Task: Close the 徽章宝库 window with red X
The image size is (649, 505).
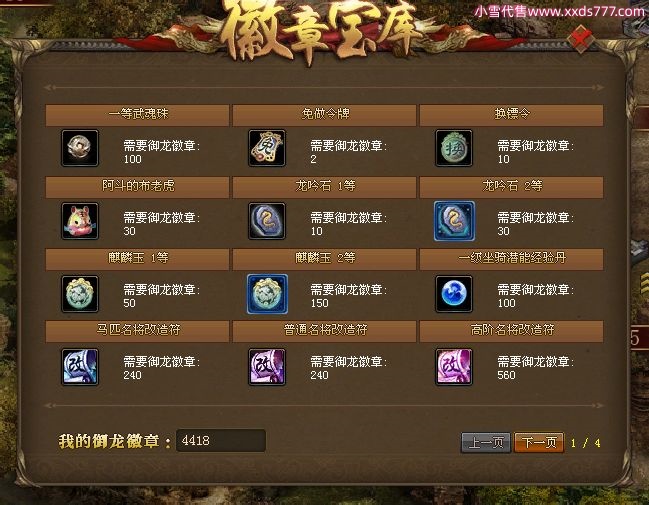Action: tap(581, 39)
